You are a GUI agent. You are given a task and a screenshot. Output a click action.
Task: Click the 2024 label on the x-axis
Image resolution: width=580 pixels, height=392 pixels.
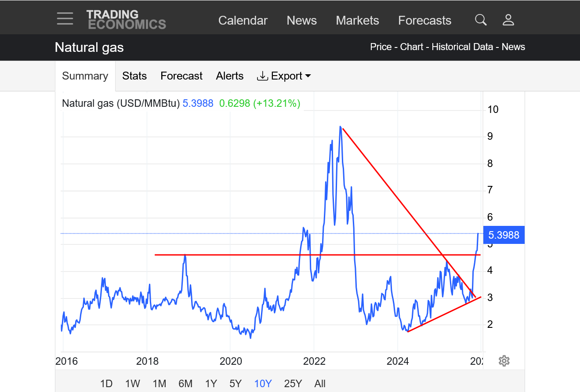click(x=398, y=361)
